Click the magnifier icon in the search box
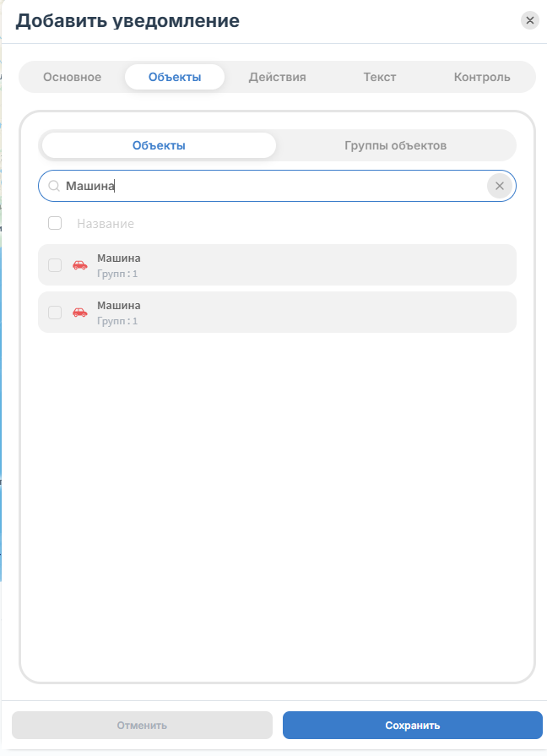 tap(54, 186)
